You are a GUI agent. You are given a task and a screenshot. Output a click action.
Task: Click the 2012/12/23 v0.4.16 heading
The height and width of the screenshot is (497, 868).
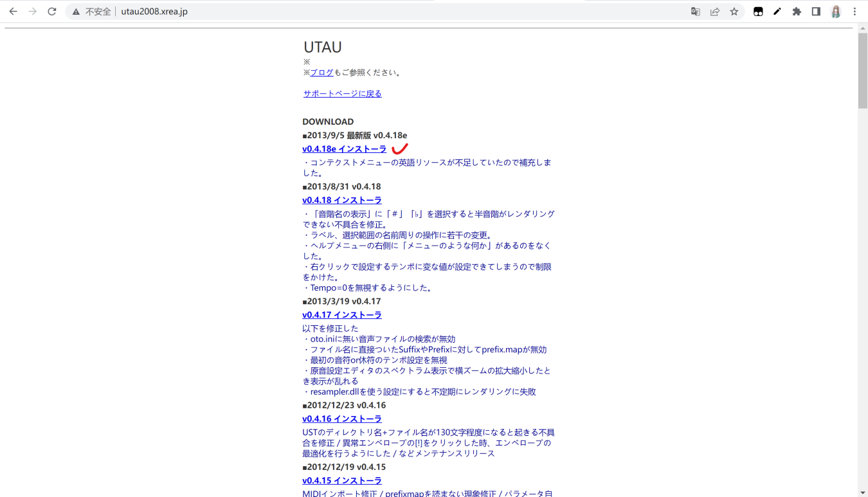[344, 406]
